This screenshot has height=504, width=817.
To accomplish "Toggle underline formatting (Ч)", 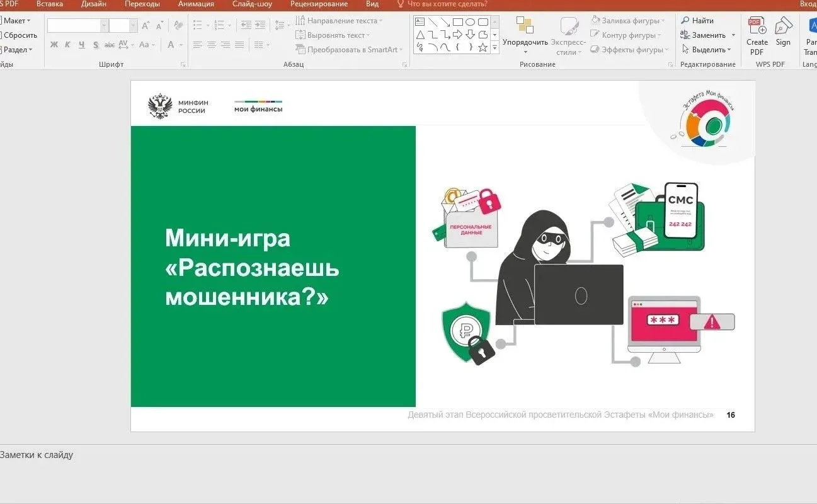I will click(82, 45).
